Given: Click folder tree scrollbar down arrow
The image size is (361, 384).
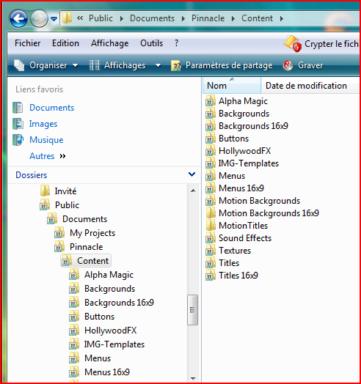Looking at the screenshot, I should (x=193, y=378).
